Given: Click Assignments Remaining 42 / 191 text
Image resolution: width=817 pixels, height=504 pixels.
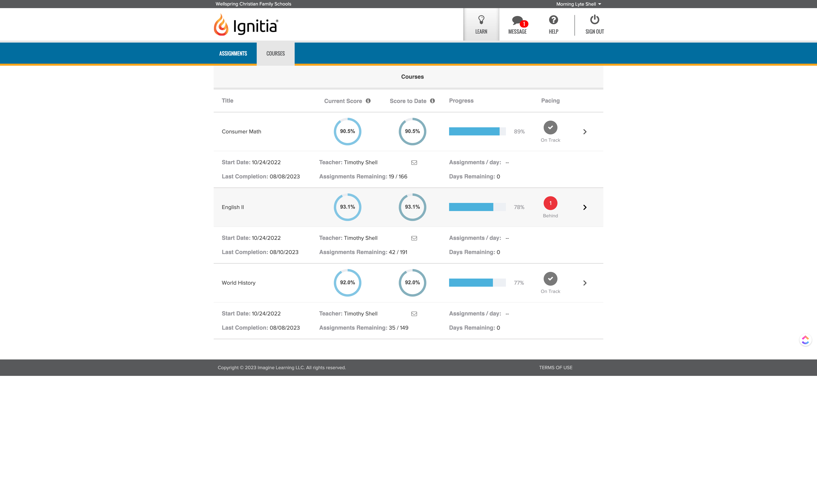Looking at the screenshot, I should pyautogui.click(x=363, y=252).
